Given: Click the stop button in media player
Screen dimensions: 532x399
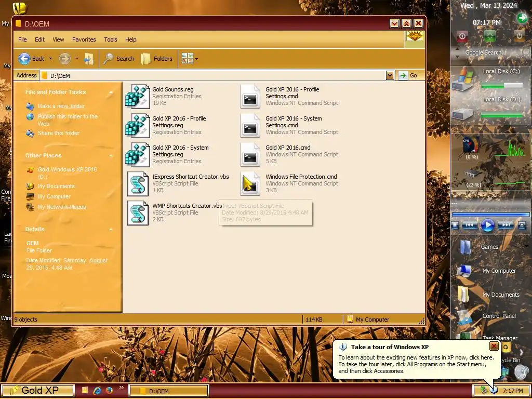Looking at the screenshot, I should (x=455, y=225).
